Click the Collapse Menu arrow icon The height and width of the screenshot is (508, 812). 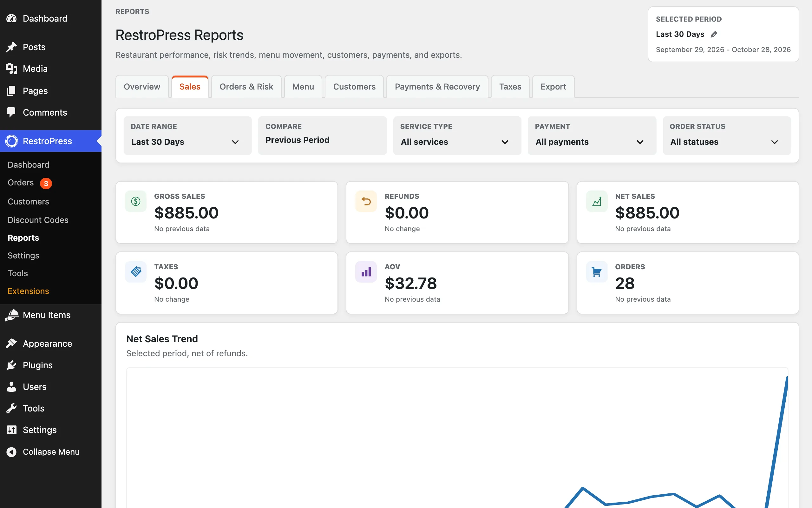click(11, 452)
